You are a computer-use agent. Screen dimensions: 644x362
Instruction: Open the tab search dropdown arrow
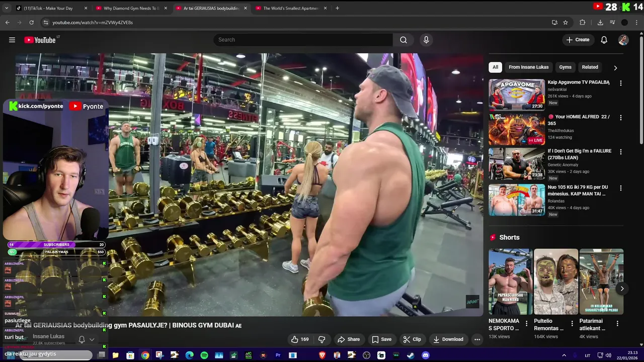point(7,8)
